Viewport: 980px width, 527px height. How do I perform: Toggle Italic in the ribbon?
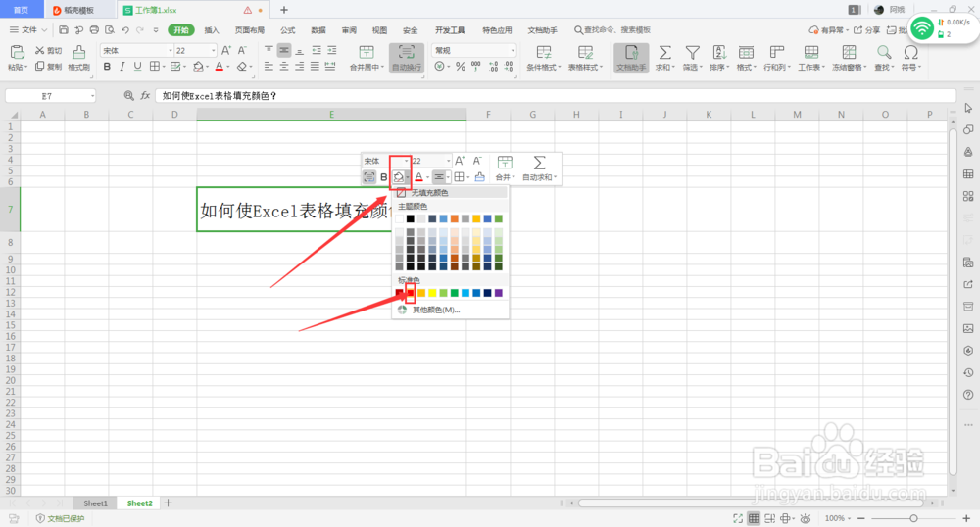pos(122,67)
